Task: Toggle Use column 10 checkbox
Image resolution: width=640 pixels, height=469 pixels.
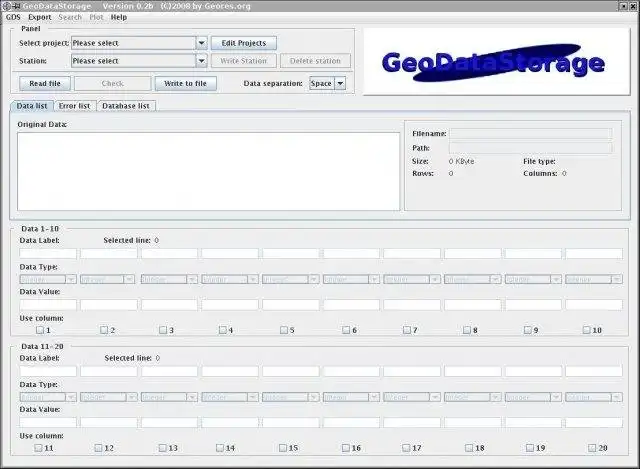Action: click(587, 330)
